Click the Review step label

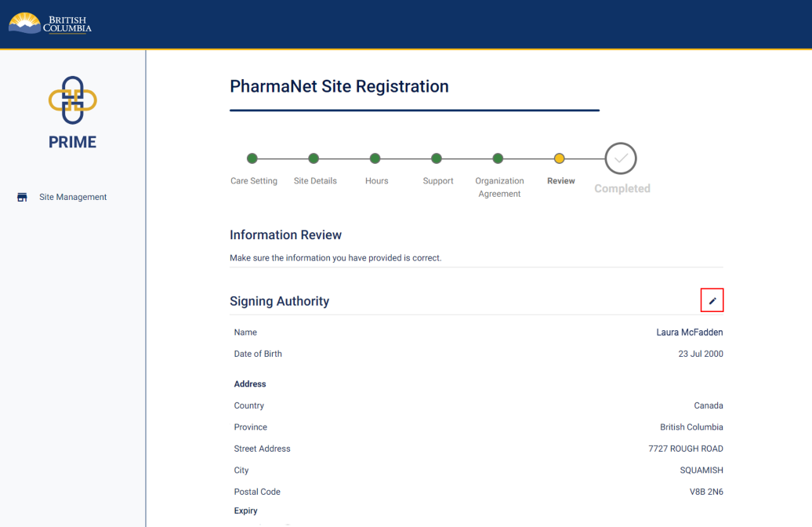tap(560, 180)
